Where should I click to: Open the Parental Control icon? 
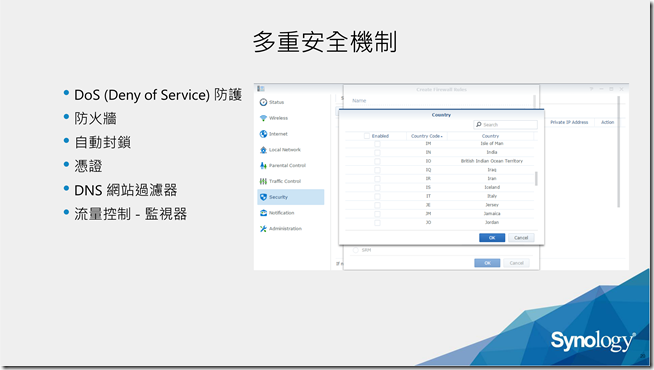(x=263, y=166)
